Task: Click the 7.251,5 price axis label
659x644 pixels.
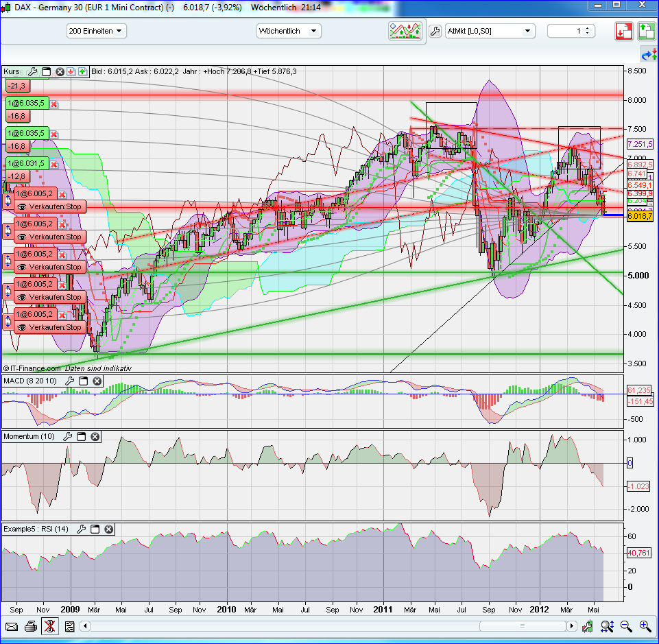Action: [x=640, y=144]
